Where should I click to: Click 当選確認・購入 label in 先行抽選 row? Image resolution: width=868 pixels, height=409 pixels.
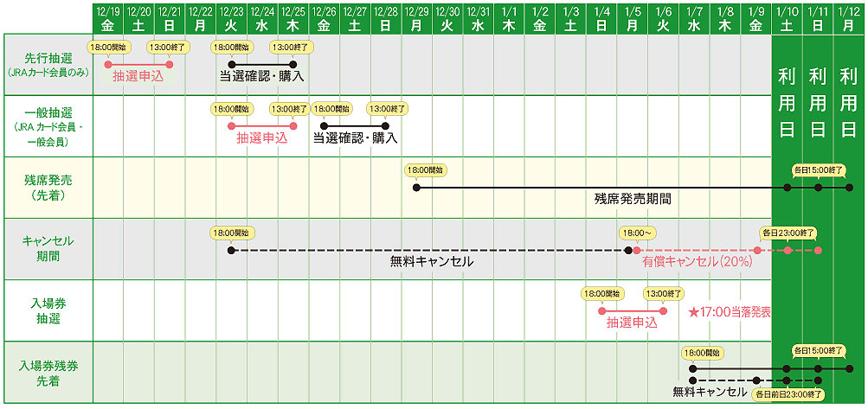[261, 76]
